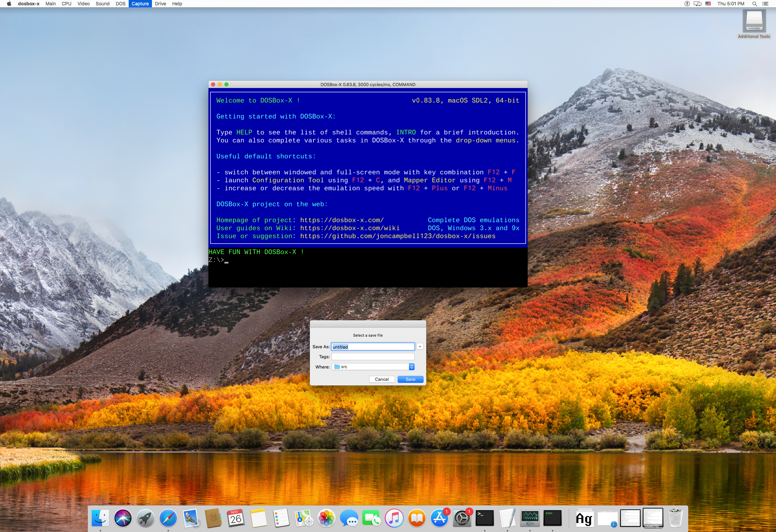This screenshot has height=532, width=776.
Task: Open yellow Notes app in dock
Action: (x=258, y=518)
